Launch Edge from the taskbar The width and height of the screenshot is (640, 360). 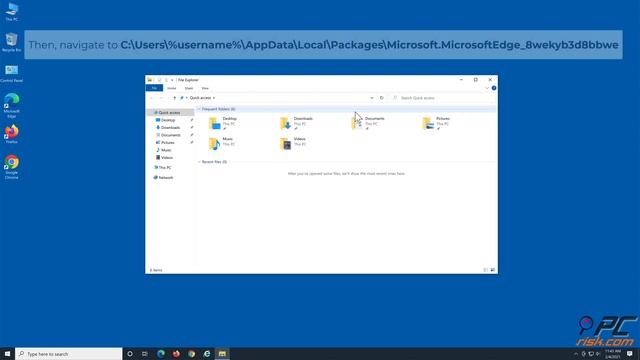click(161, 354)
